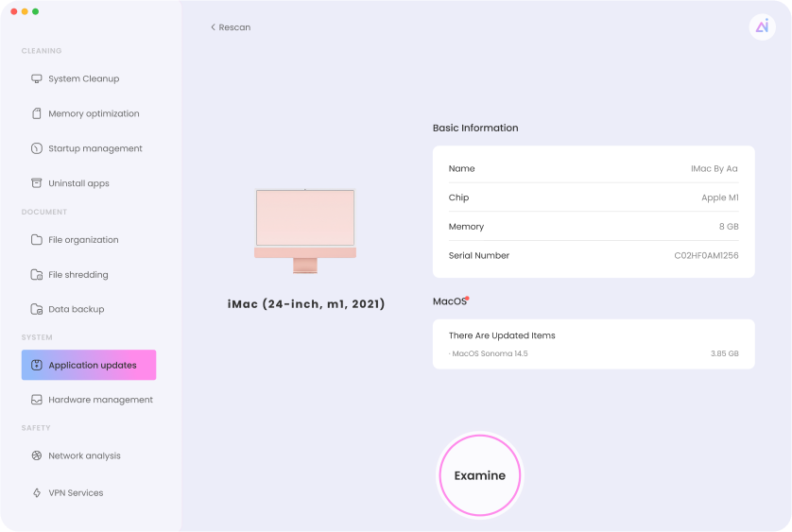Click the pink iMac image
Image resolution: width=792 pixels, height=532 pixels.
305,231
